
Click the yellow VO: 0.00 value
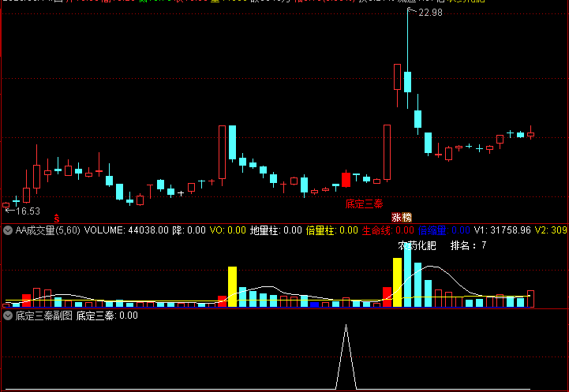tap(228, 230)
